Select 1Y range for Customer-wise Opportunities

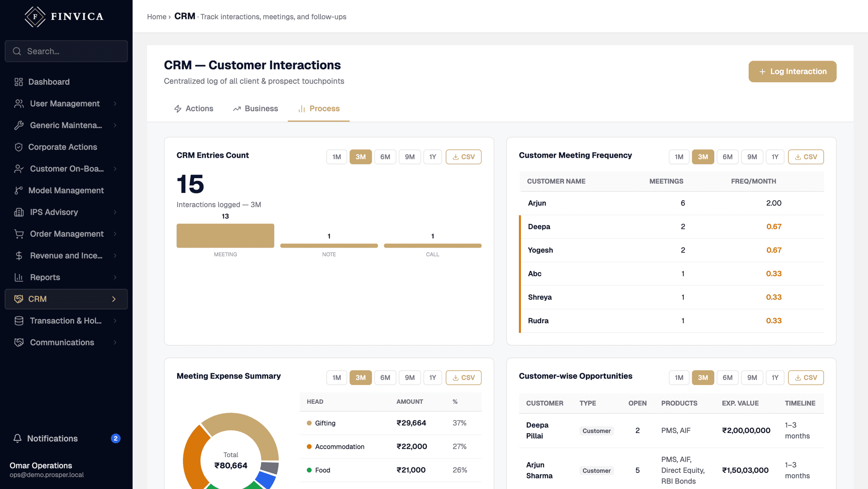point(775,377)
